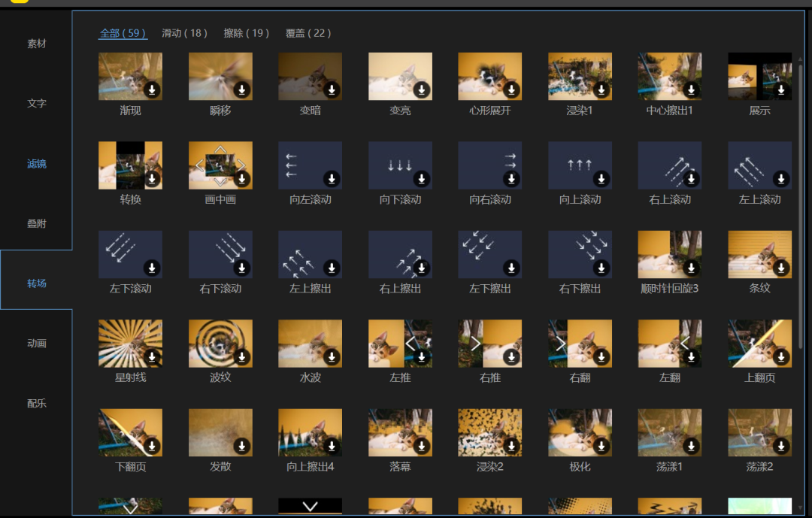The image size is (812, 518).
Task: Download the 展示 transition
Action: [x=781, y=89]
